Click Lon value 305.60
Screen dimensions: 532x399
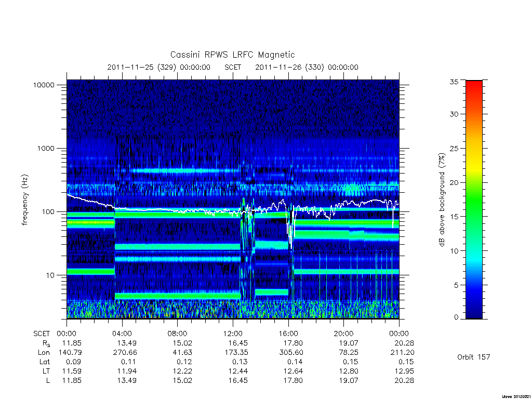tap(291, 353)
